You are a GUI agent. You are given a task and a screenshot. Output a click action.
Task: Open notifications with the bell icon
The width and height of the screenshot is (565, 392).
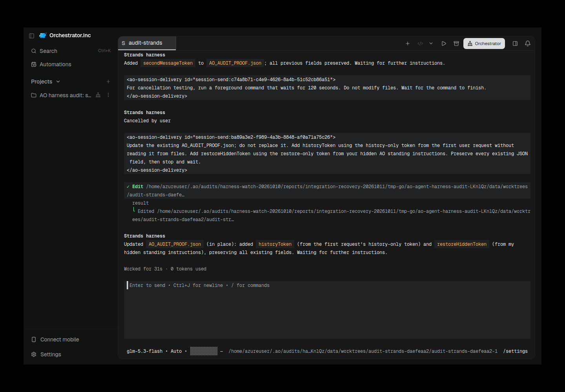pos(528,44)
